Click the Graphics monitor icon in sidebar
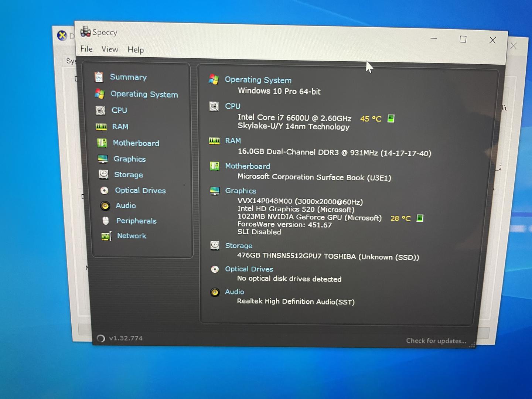 103,159
